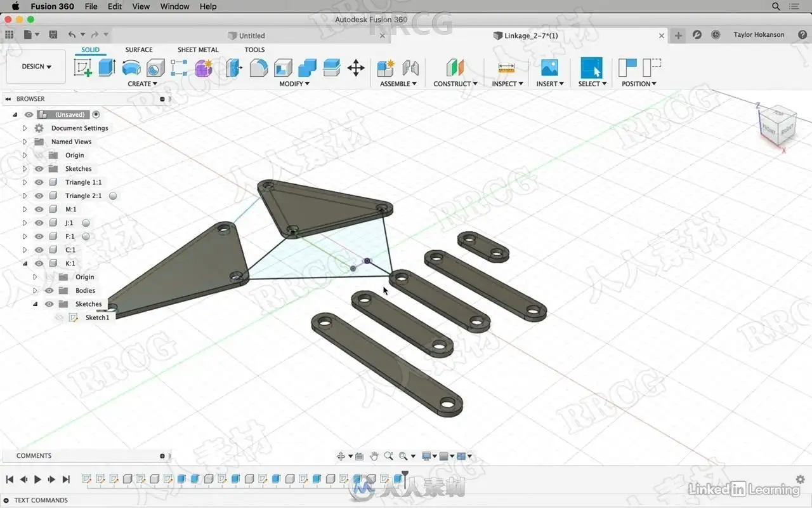Activate the Fillet tool
The image size is (812, 508).
tap(258, 67)
